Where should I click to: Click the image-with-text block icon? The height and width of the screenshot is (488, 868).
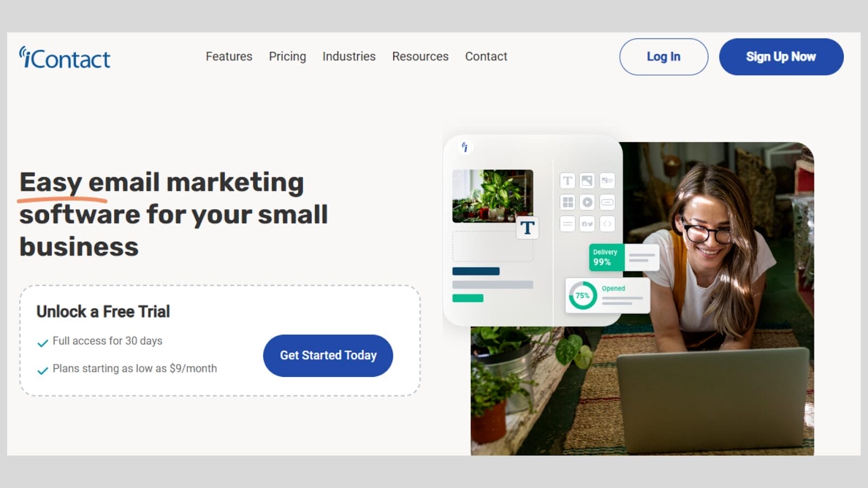(x=607, y=181)
